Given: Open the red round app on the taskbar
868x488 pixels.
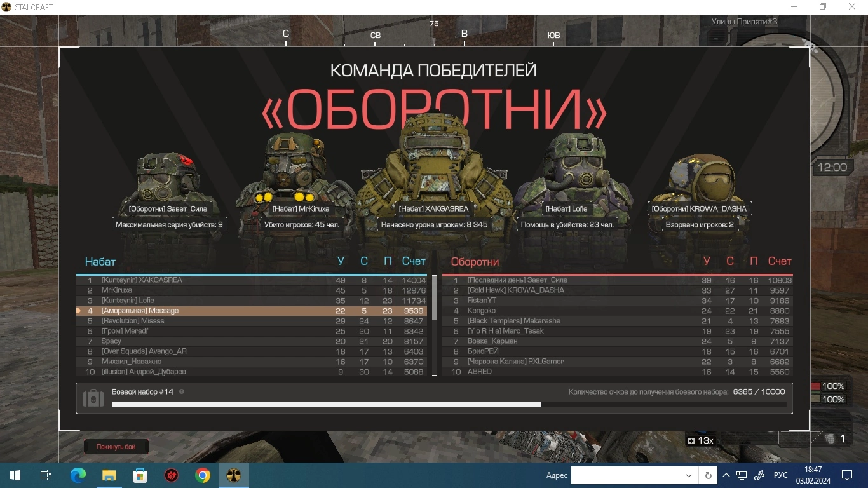Looking at the screenshot, I should [x=171, y=475].
